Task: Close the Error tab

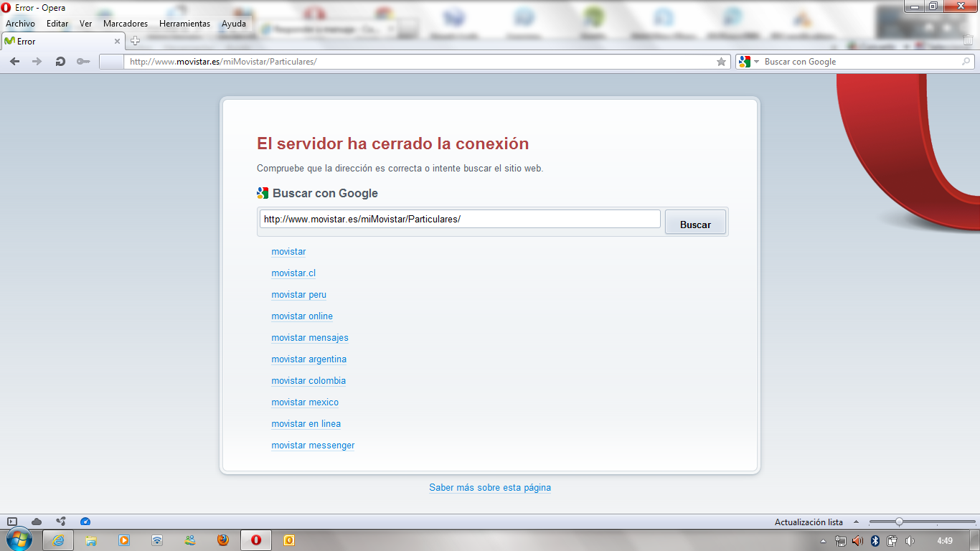Action: (117, 41)
